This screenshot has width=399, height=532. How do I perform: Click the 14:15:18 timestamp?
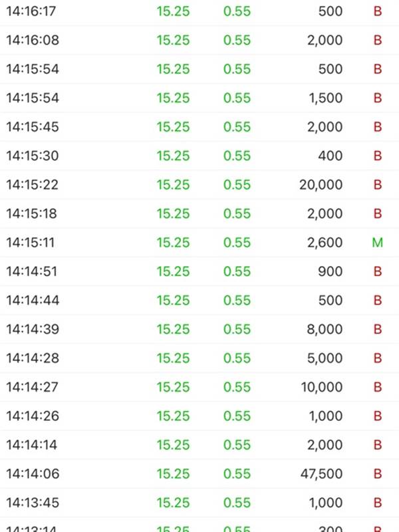pos(32,213)
